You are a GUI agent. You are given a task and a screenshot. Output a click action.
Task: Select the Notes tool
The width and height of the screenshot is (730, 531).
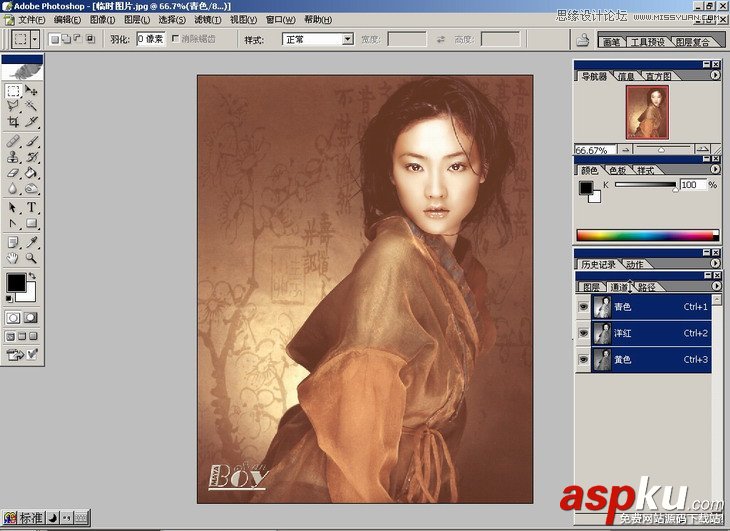[x=13, y=242]
